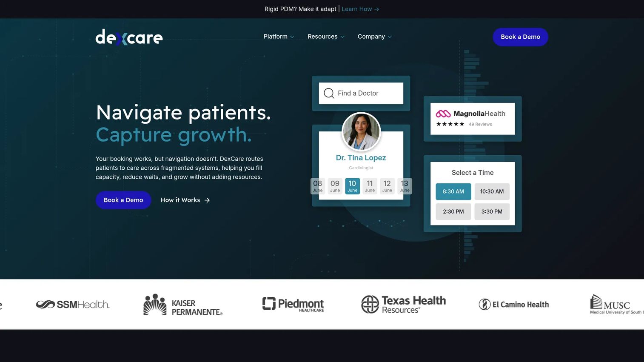Open the Platform navigation item
Viewport: 644px width, 362px height.
click(x=279, y=37)
